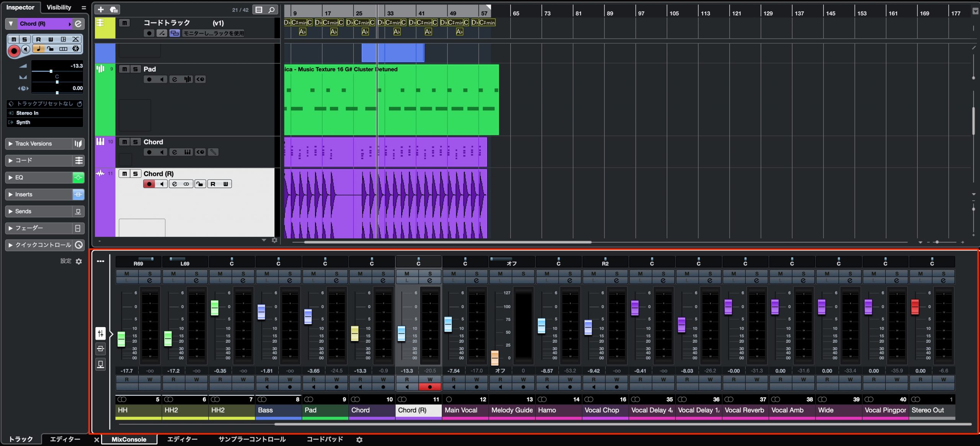Add a new track with plus button
This screenshot has width=980, height=446.
101,10
